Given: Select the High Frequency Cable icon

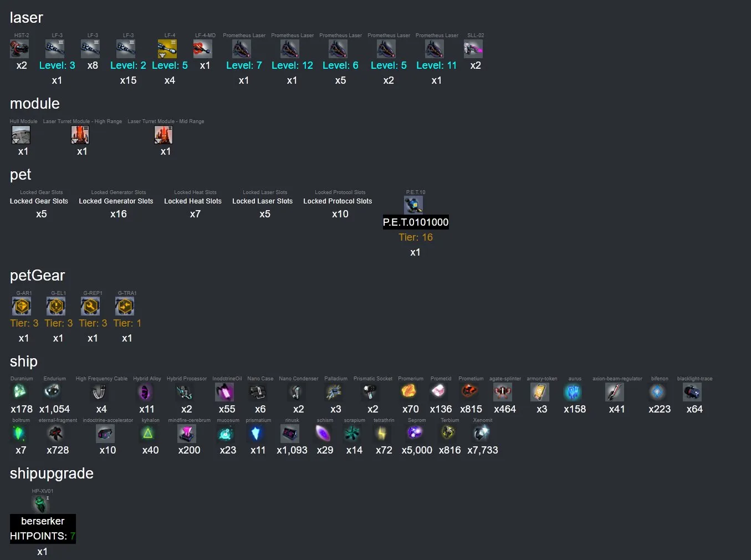Looking at the screenshot, I should click(99, 392).
